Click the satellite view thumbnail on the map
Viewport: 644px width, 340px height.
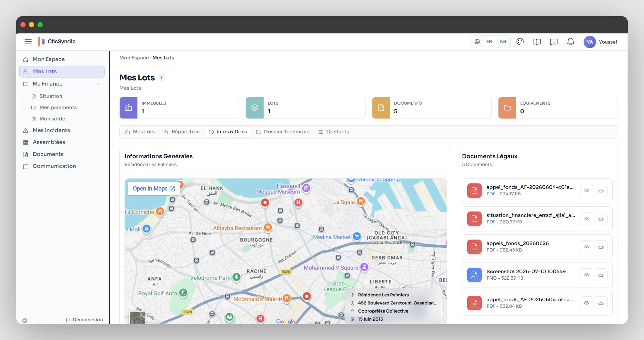pos(137,318)
